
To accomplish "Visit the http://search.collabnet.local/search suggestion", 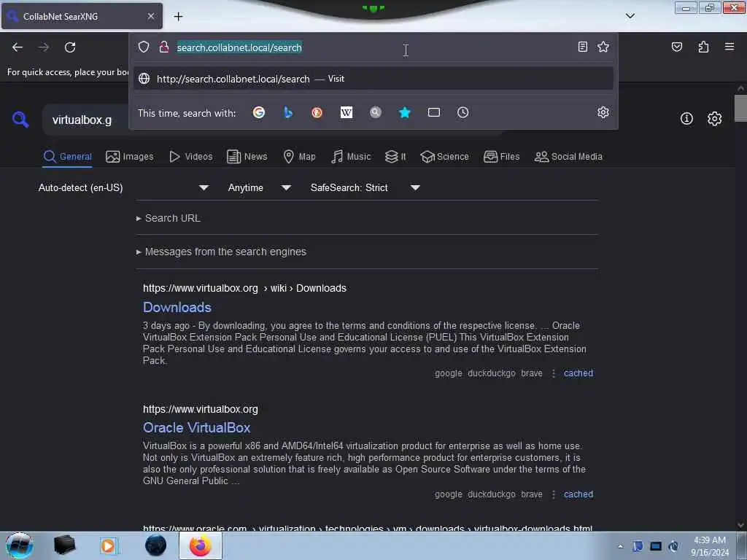I will [373, 79].
